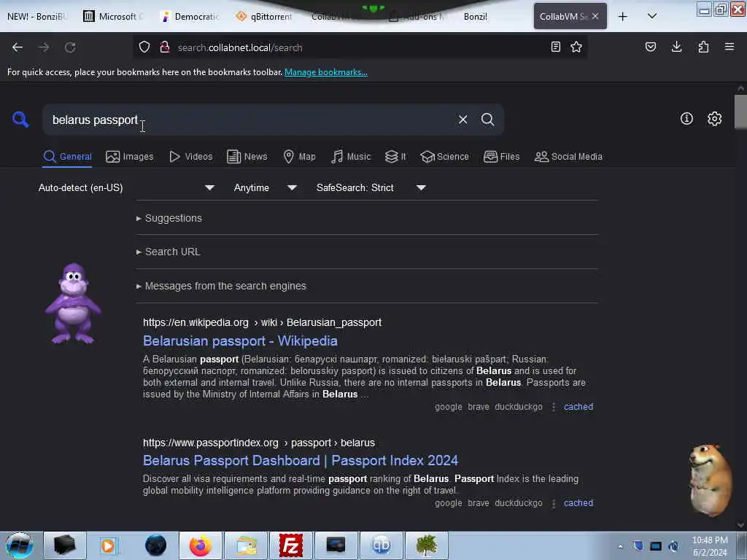Open Belarus Passport Dashboard result link
The width and height of the screenshot is (747, 560).
(x=301, y=461)
